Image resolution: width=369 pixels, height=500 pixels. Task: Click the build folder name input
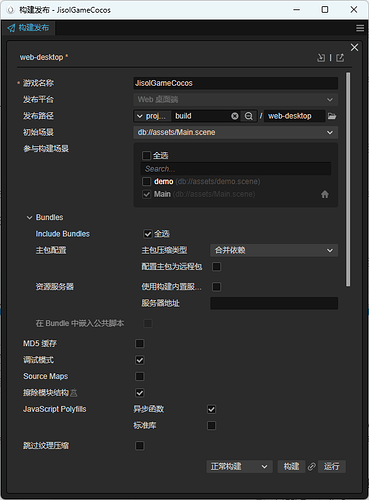pyautogui.click(x=201, y=116)
